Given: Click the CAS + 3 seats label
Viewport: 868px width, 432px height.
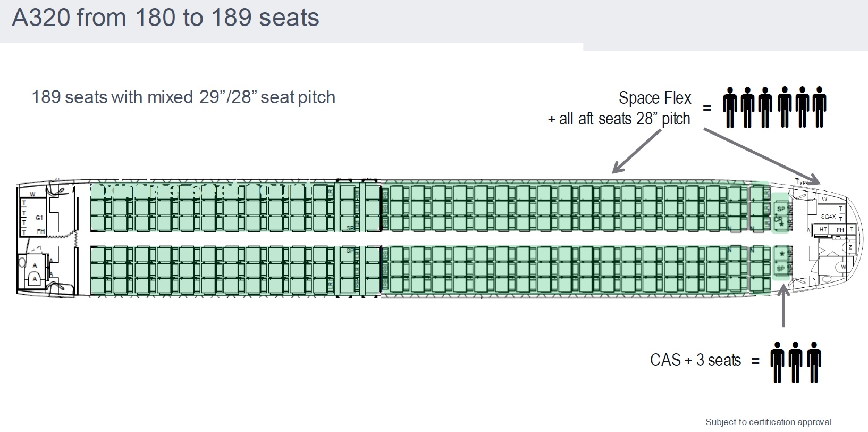Looking at the screenshot, I should click(695, 360).
